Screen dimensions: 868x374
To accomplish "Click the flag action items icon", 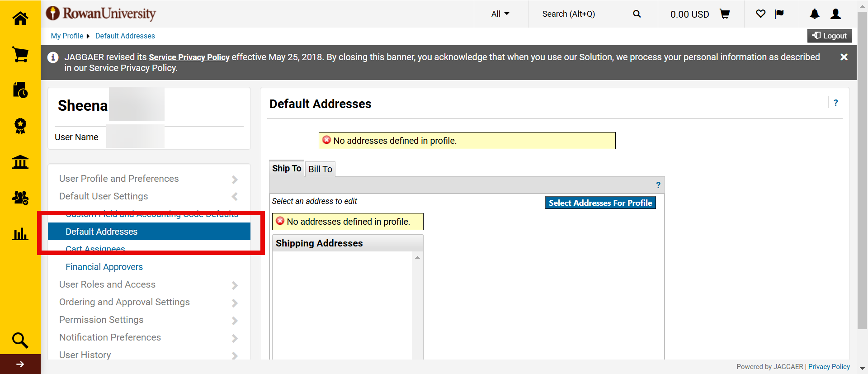I will point(779,14).
